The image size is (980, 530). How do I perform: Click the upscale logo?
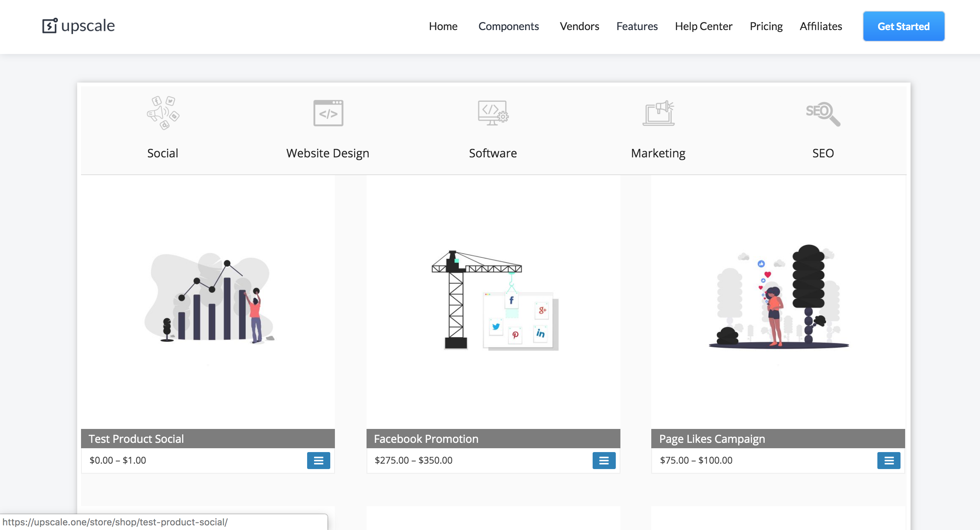click(x=79, y=26)
